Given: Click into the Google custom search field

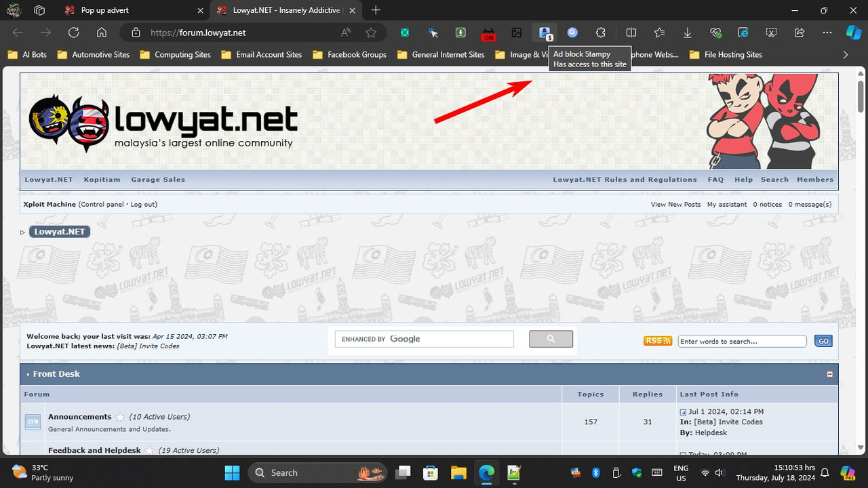Looking at the screenshot, I should point(425,339).
